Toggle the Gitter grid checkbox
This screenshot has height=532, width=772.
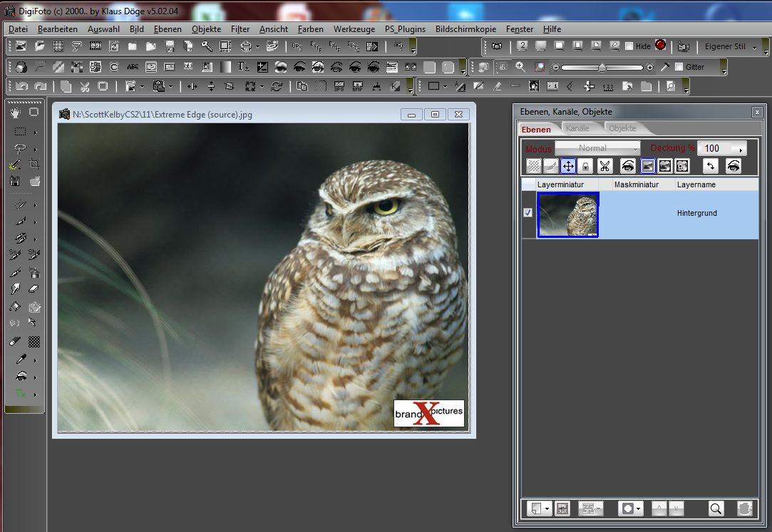[x=679, y=67]
